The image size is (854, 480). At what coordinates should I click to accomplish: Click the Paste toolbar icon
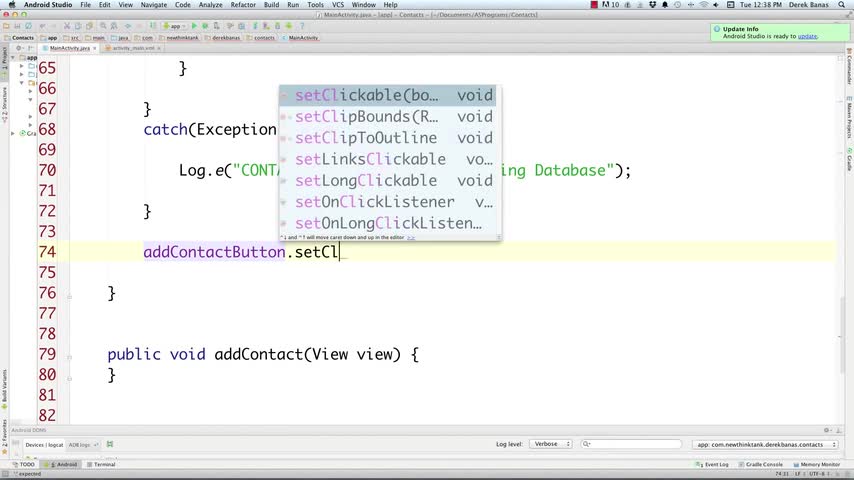[x=89, y=26]
